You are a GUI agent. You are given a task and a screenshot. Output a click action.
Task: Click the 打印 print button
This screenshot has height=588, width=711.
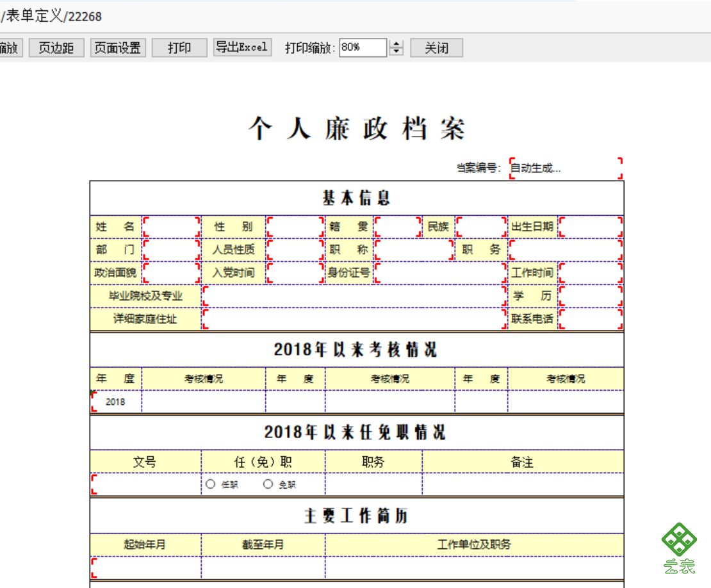(179, 47)
